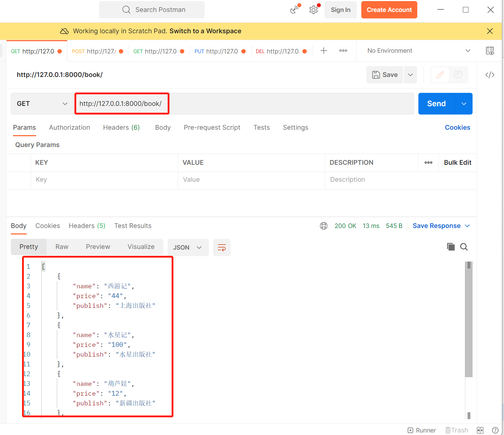504x435 pixels.
Task: Click the edit pencil icon
Action: (x=440, y=75)
